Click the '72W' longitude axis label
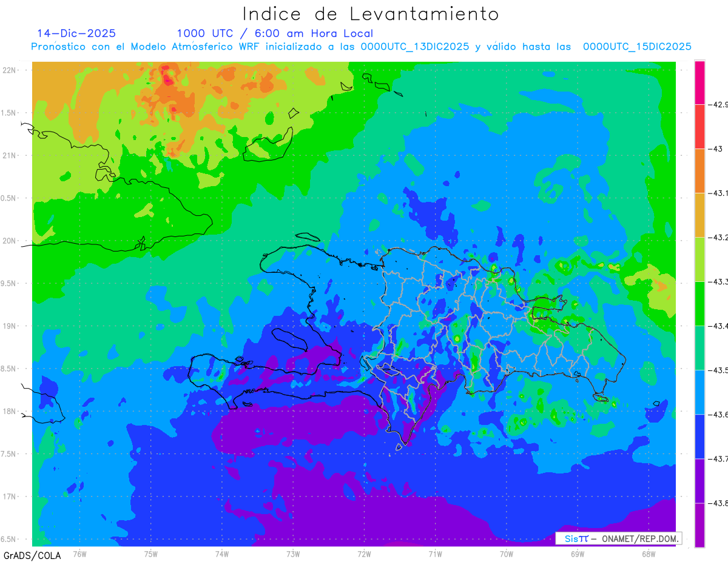The image size is (728, 562). 364,554
